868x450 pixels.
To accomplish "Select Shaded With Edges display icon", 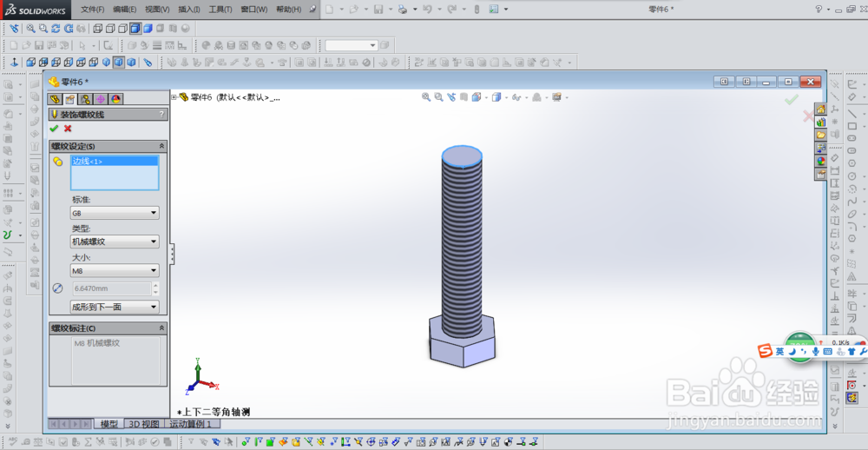I will pos(135,29).
